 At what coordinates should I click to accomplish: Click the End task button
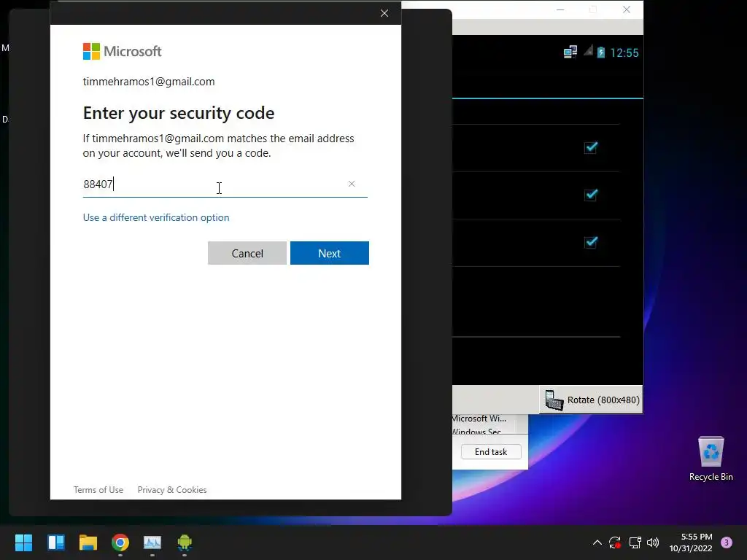(x=491, y=451)
